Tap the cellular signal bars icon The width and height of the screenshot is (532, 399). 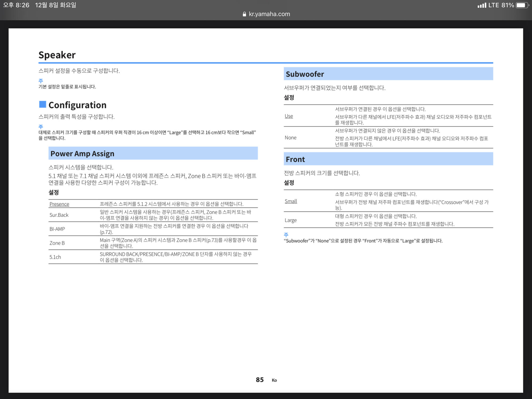point(482,5)
